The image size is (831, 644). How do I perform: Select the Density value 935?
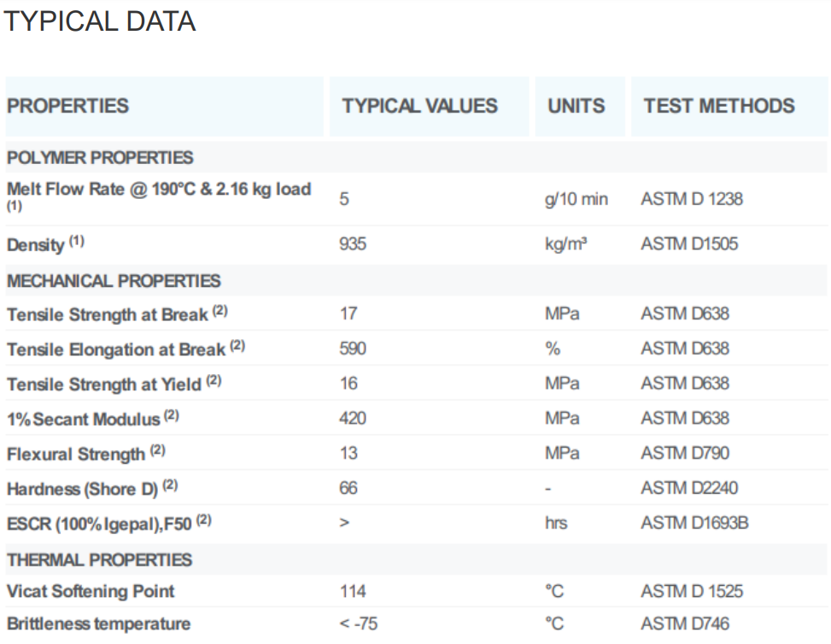pos(353,244)
